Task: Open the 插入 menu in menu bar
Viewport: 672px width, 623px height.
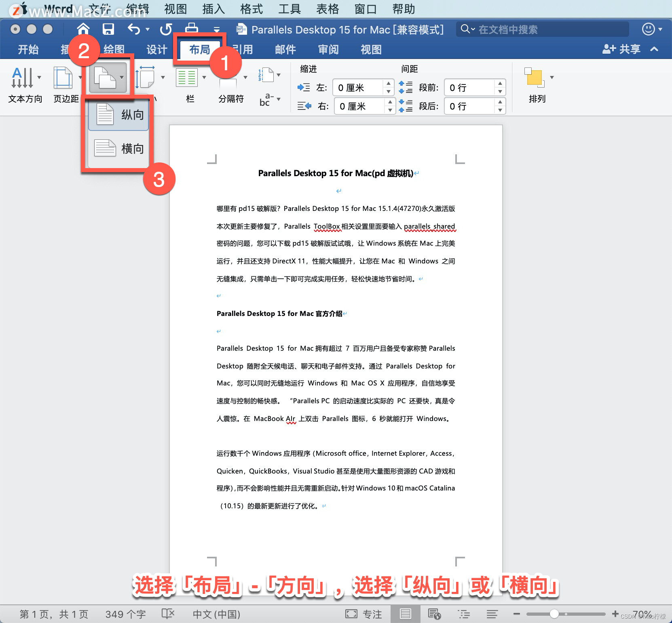Action: pyautogui.click(x=213, y=9)
